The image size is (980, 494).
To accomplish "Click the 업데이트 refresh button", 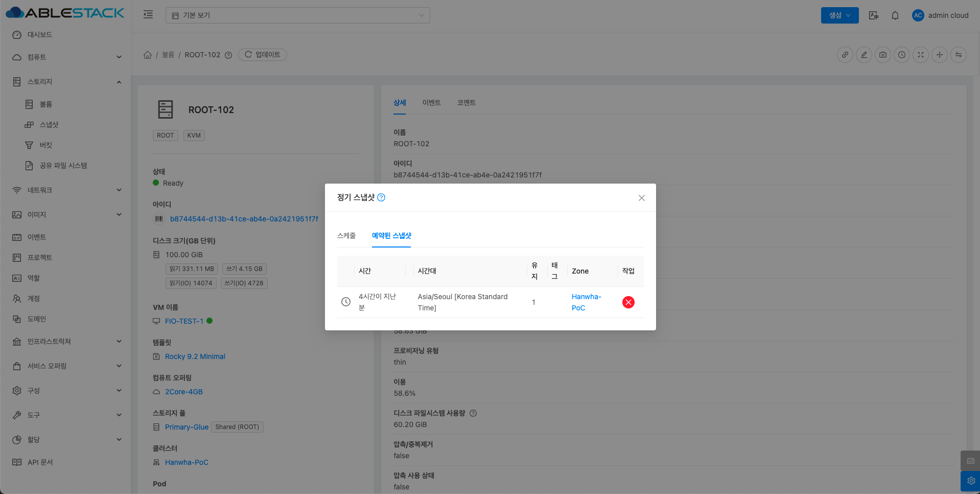I will [263, 55].
